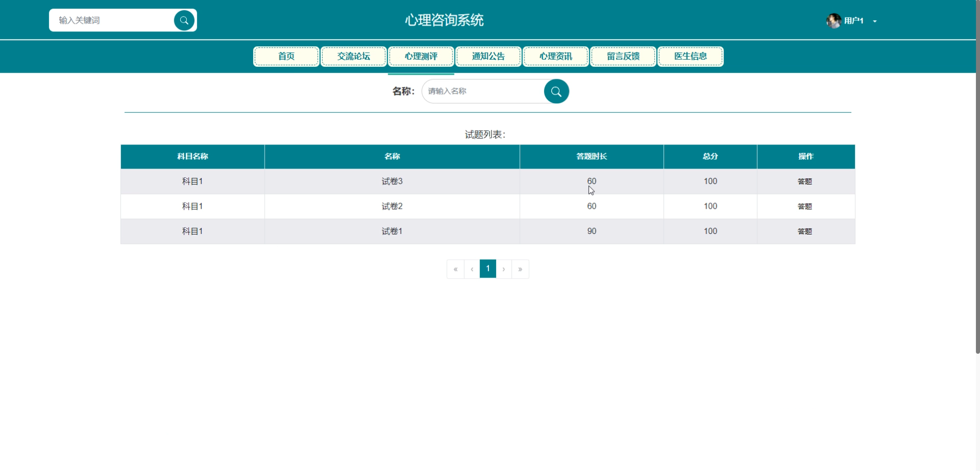Viewport: 980px width, 471px height.
Task: Click the 科目1 cell in 试卷2 row
Action: pos(192,206)
